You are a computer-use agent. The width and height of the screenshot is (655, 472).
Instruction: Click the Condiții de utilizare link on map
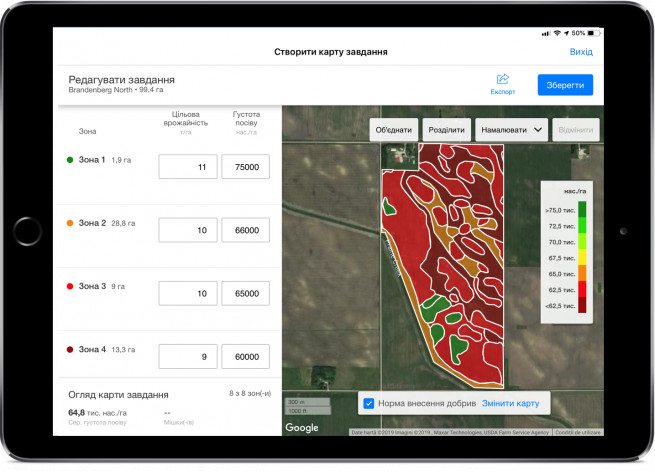(x=578, y=432)
